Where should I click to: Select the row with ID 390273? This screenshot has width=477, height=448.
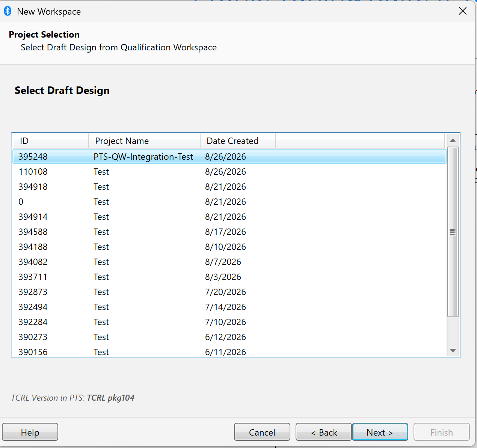click(229, 337)
